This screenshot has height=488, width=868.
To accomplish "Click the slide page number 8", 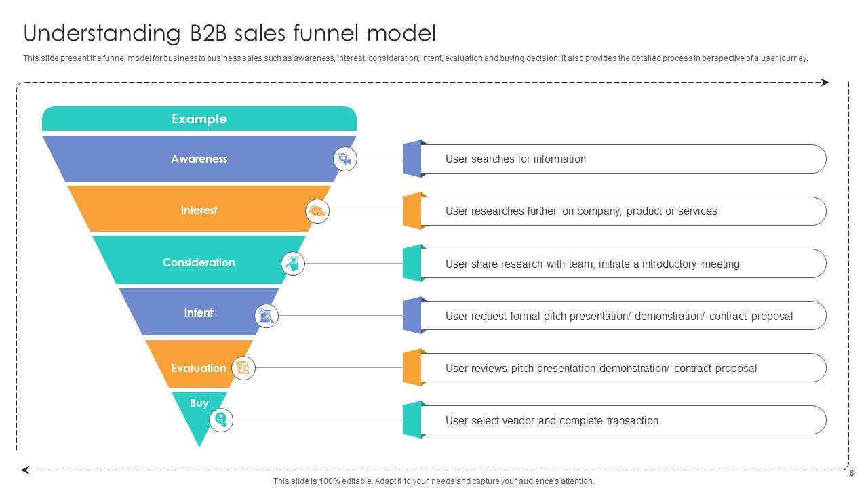I will (852, 474).
